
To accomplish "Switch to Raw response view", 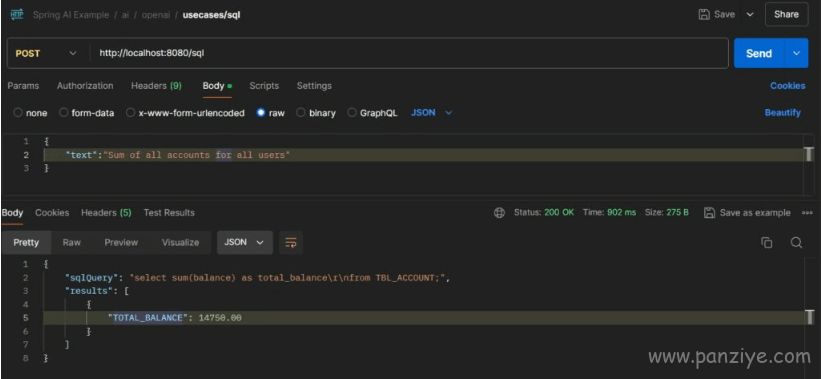I will [72, 242].
